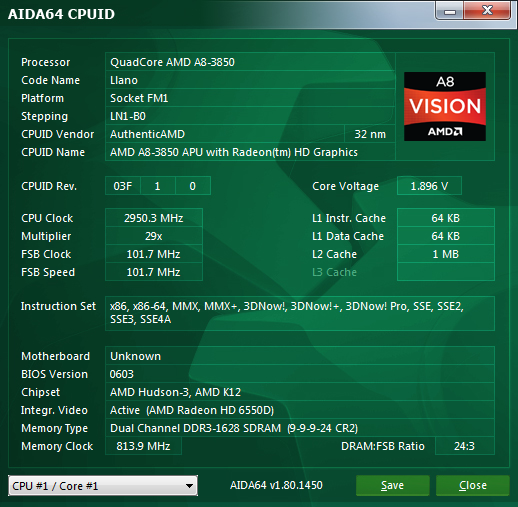Click the AMD A8 Vision logo
This screenshot has width=518, height=507.
tap(445, 106)
